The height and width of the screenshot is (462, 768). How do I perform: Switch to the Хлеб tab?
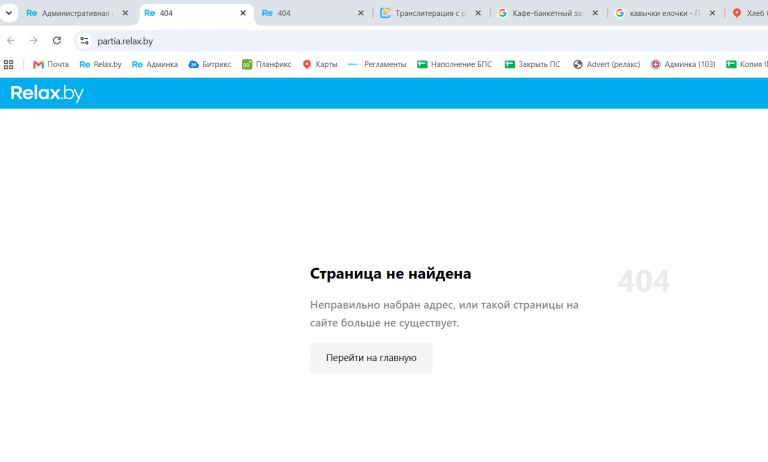[x=749, y=13]
